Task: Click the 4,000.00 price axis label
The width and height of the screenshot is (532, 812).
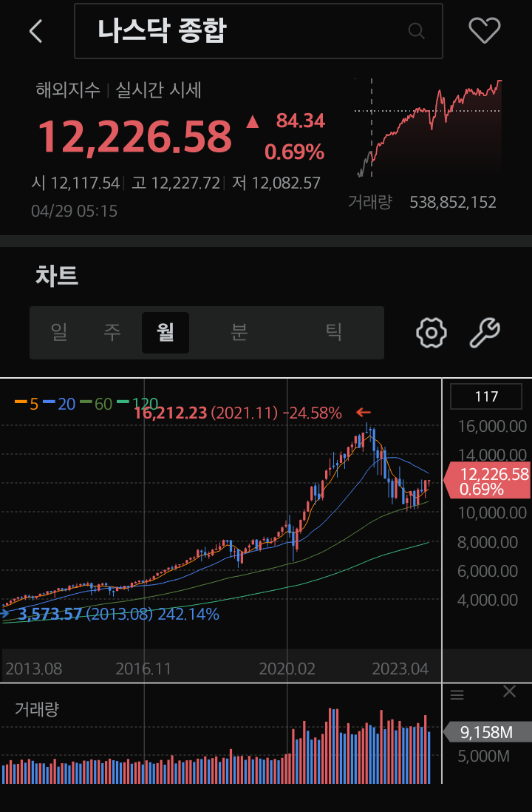Action: point(488,600)
